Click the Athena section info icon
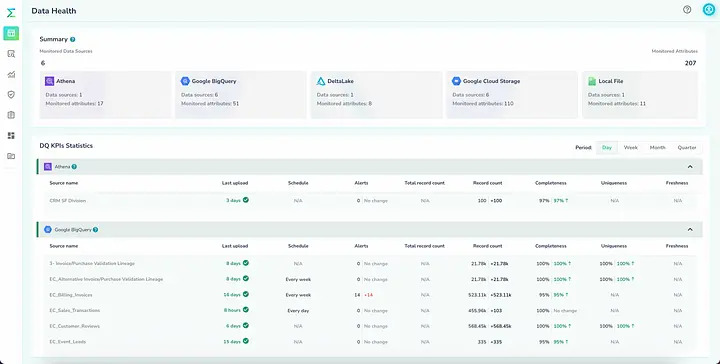The width and height of the screenshot is (720, 364). pyautogui.click(x=74, y=167)
